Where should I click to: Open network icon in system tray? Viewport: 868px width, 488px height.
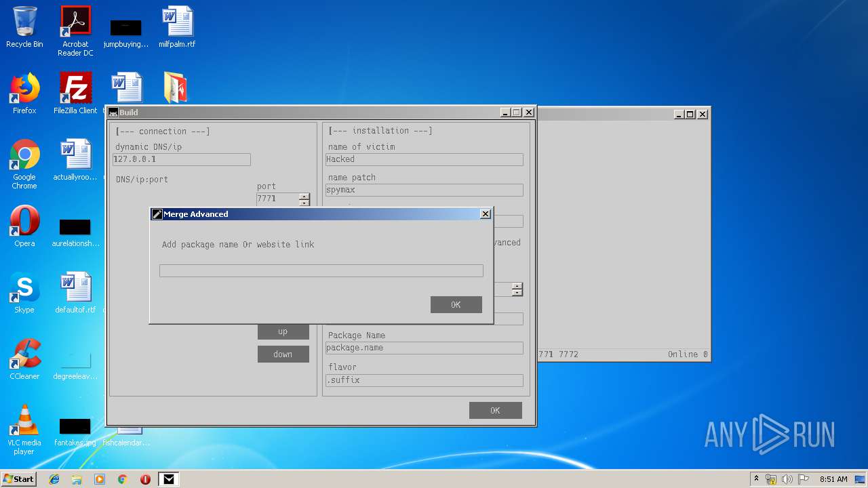tap(771, 479)
